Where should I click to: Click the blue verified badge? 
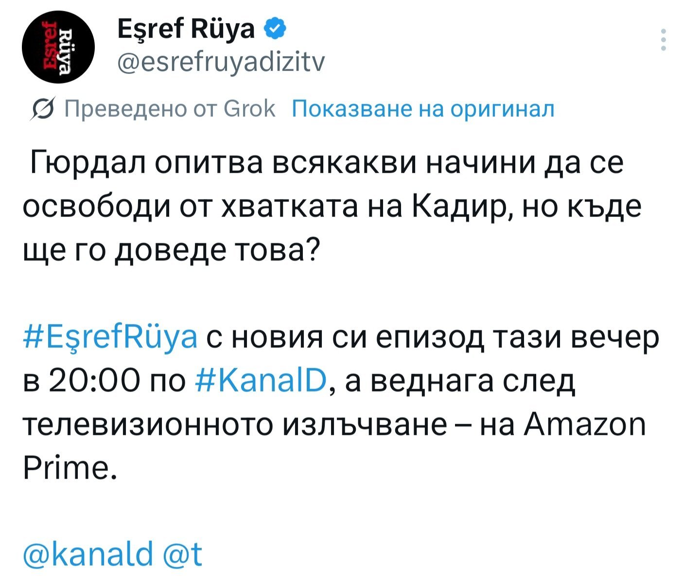coord(276,30)
